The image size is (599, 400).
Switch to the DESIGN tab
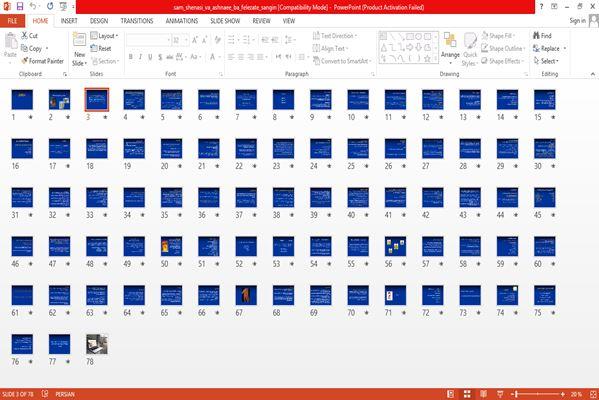click(x=99, y=21)
